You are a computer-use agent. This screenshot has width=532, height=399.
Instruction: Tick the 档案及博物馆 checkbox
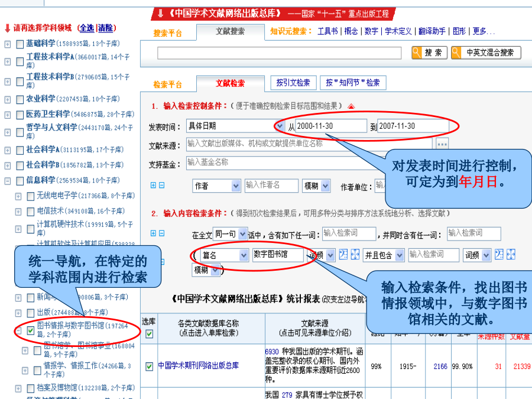pyautogui.click(x=31, y=388)
